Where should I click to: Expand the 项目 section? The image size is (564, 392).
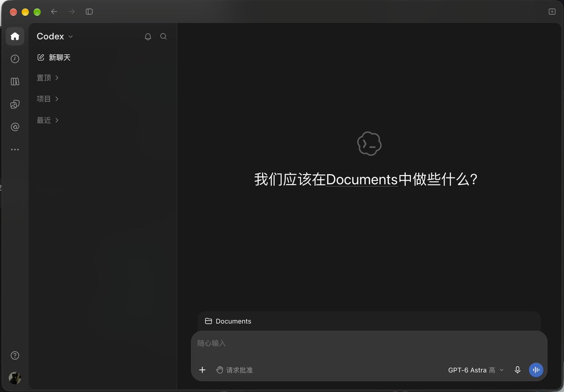tap(47, 99)
